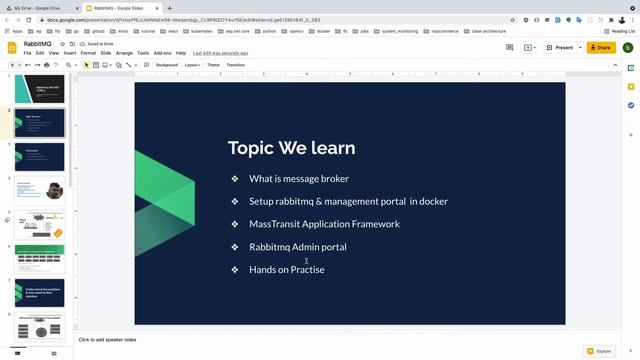Open the Transition panel
This screenshot has width=640, height=360.
tap(236, 65)
